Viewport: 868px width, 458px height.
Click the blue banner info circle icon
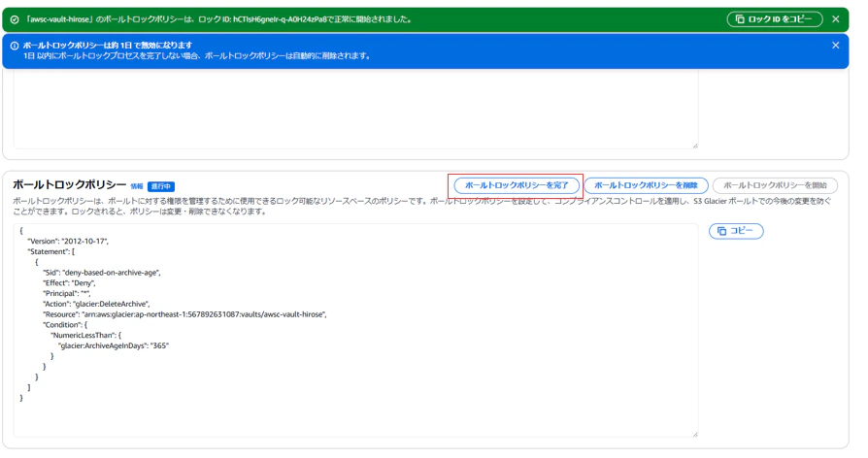click(x=15, y=46)
